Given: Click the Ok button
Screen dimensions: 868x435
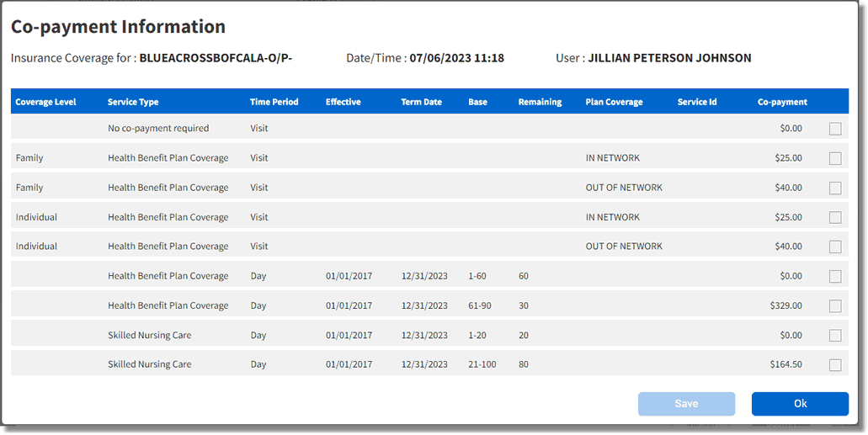Looking at the screenshot, I should (x=800, y=404).
